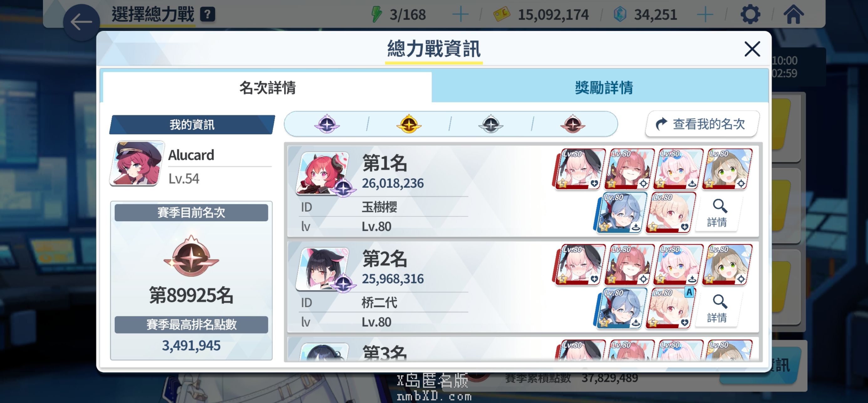Go to the home screen via the house icon

tap(793, 14)
